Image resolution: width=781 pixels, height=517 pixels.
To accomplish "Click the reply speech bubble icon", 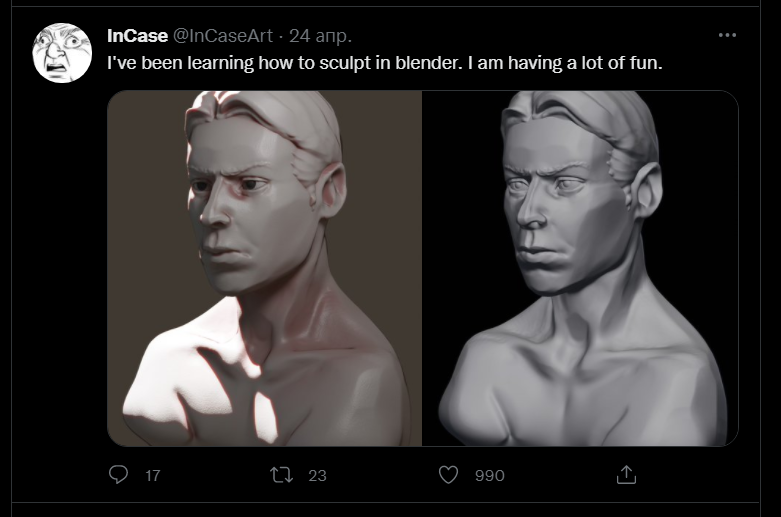I will click(118, 474).
